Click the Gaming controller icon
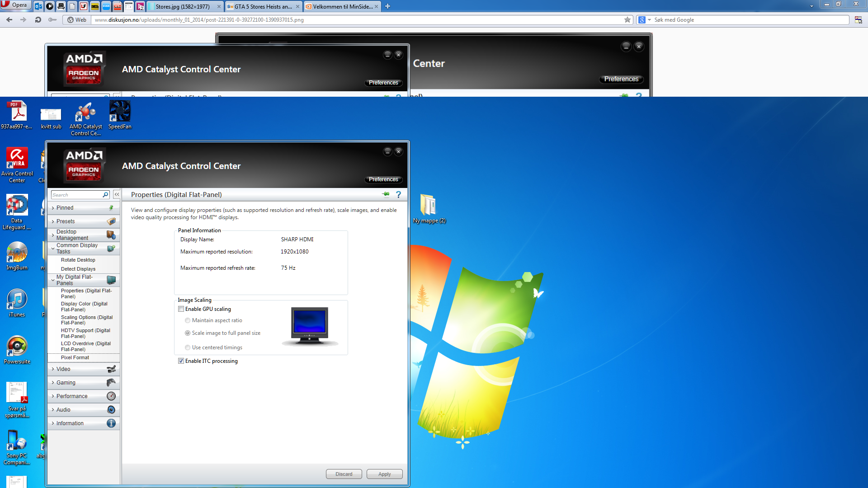868x488 pixels. coord(111,383)
